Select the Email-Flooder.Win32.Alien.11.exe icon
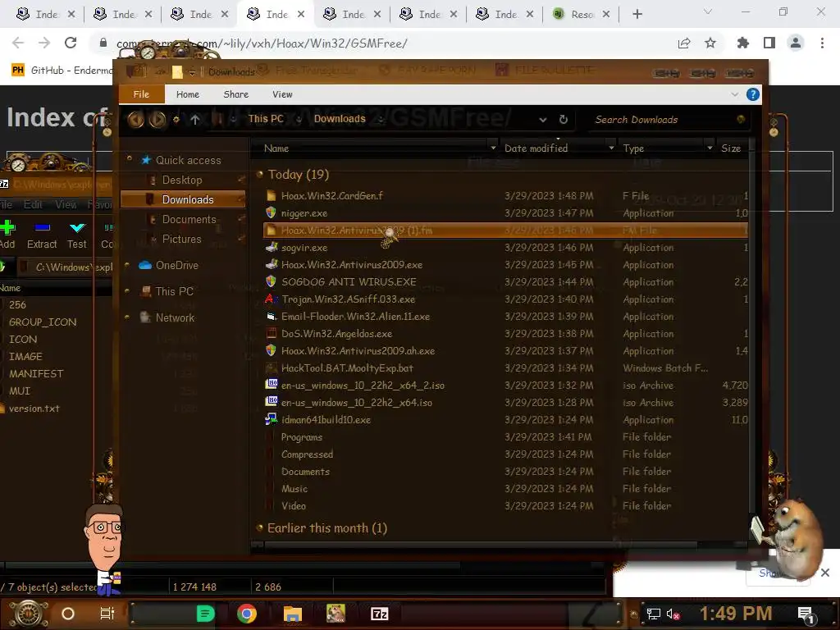The height and width of the screenshot is (630, 840). pos(271,316)
